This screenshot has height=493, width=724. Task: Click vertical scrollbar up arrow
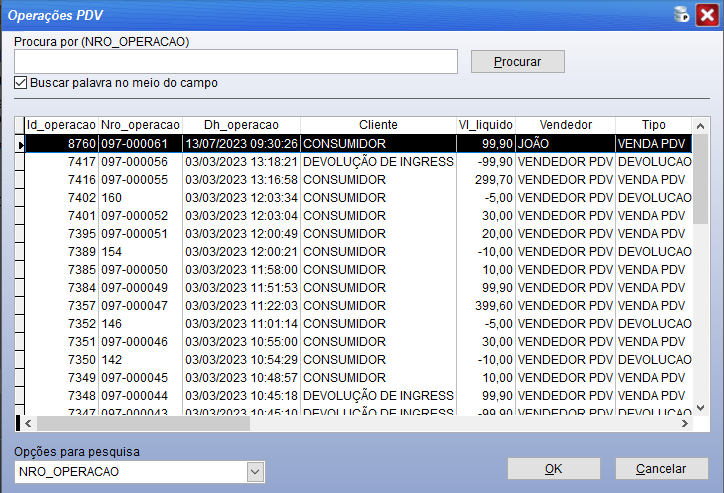coord(700,126)
